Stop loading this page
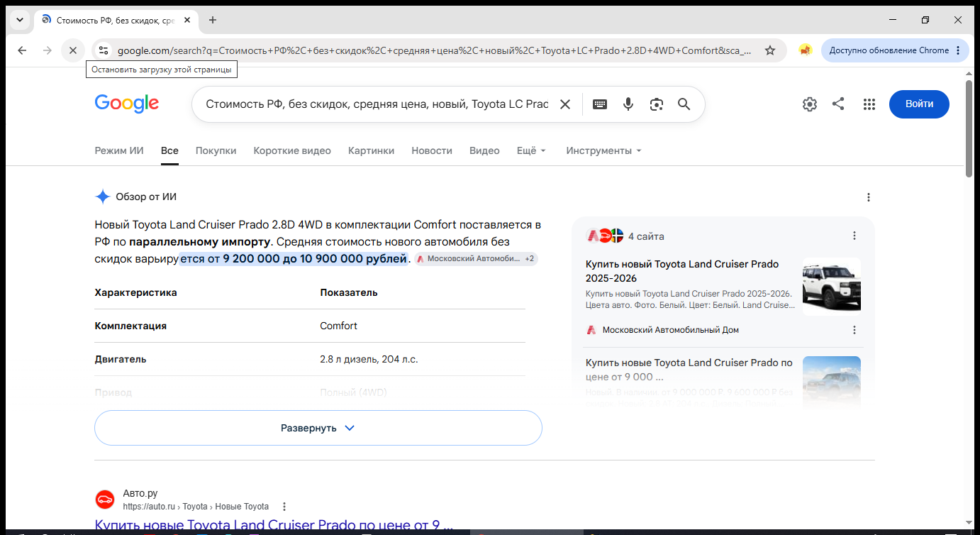The image size is (980, 535). (x=73, y=50)
